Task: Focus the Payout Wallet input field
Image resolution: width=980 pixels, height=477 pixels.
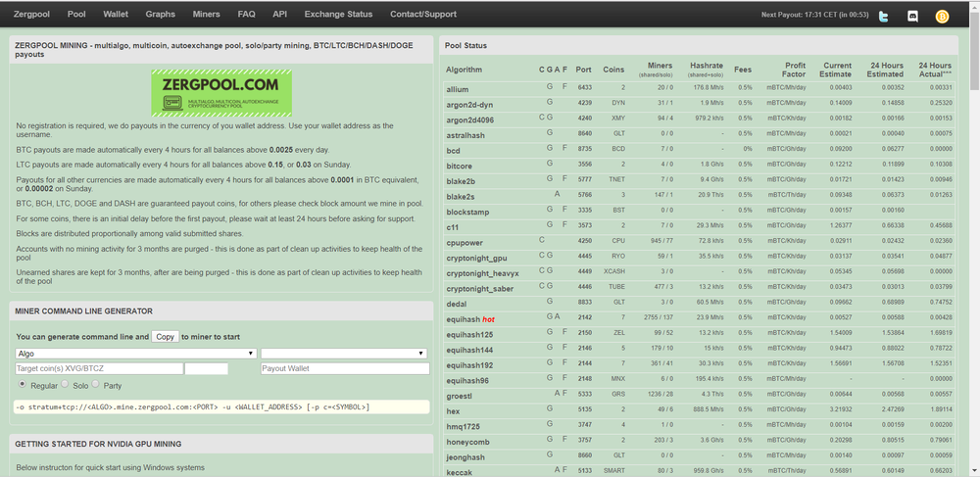Action: (345, 368)
